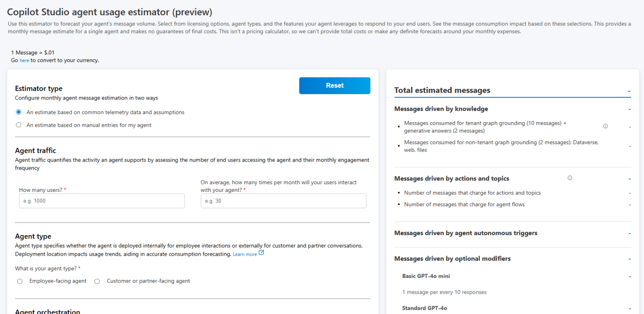The image size is (644, 314).
Task: Choose Customer or partner-facing agent
Action: (97, 281)
